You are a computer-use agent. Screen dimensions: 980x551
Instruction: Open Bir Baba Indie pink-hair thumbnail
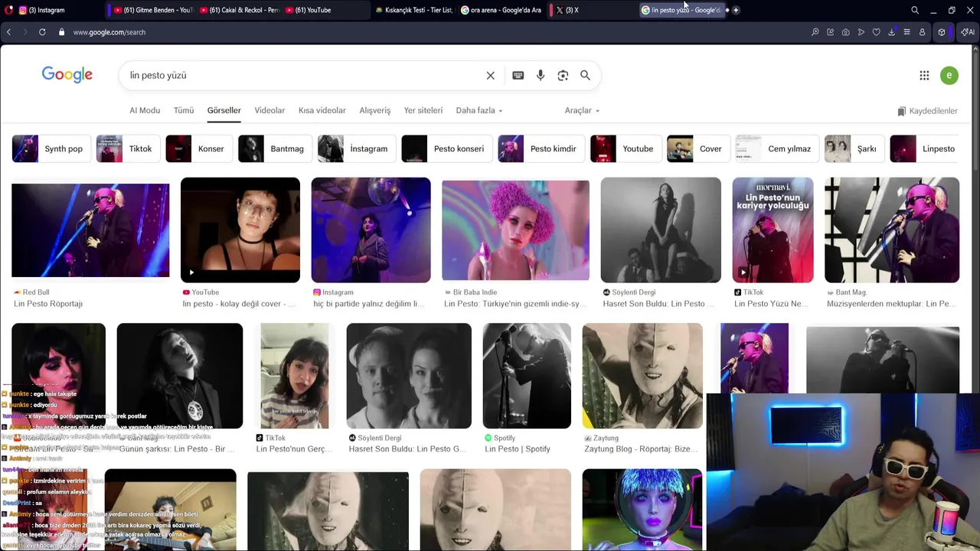515,230
